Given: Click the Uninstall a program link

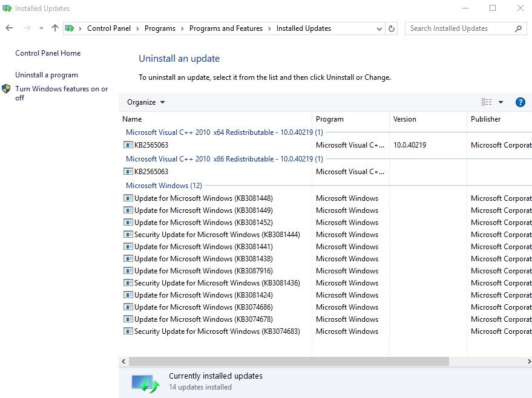Looking at the screenshot, I should coord(47,74).
